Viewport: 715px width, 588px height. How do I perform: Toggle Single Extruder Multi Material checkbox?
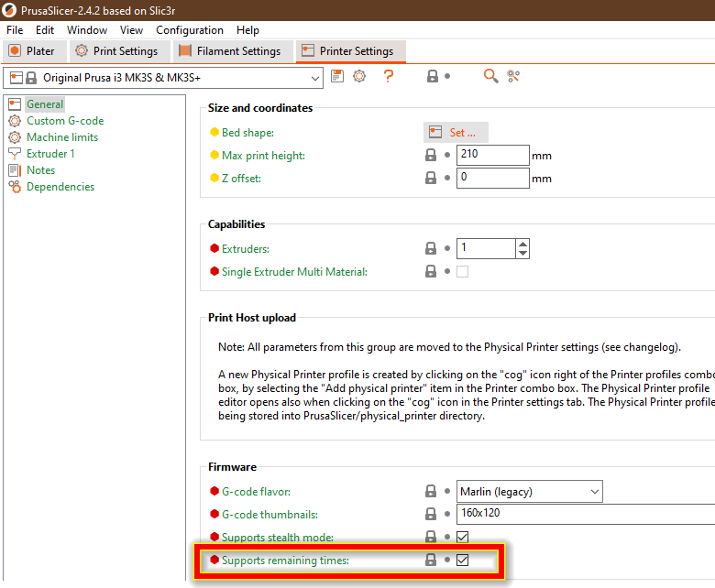pyautogui.click(x=462, y=271)
